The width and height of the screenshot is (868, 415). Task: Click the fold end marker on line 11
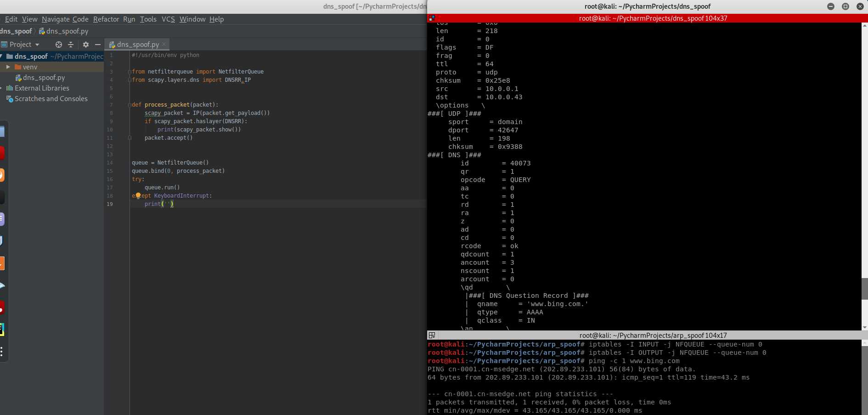pos(130,138)
